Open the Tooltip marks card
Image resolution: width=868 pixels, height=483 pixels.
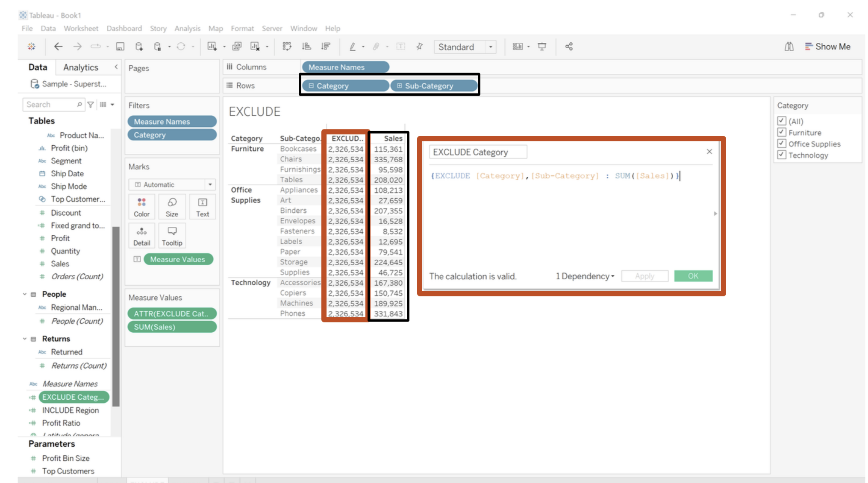[172, 236]
